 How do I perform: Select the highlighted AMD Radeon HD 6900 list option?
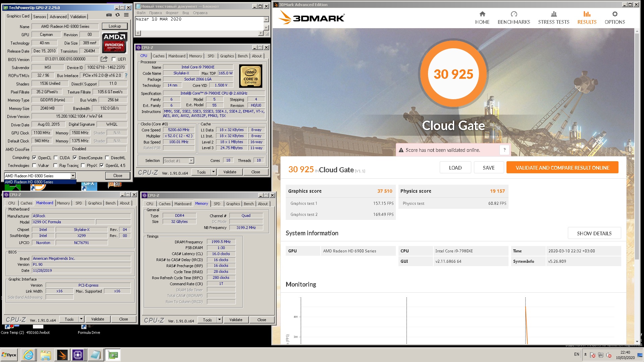(40, 182)
